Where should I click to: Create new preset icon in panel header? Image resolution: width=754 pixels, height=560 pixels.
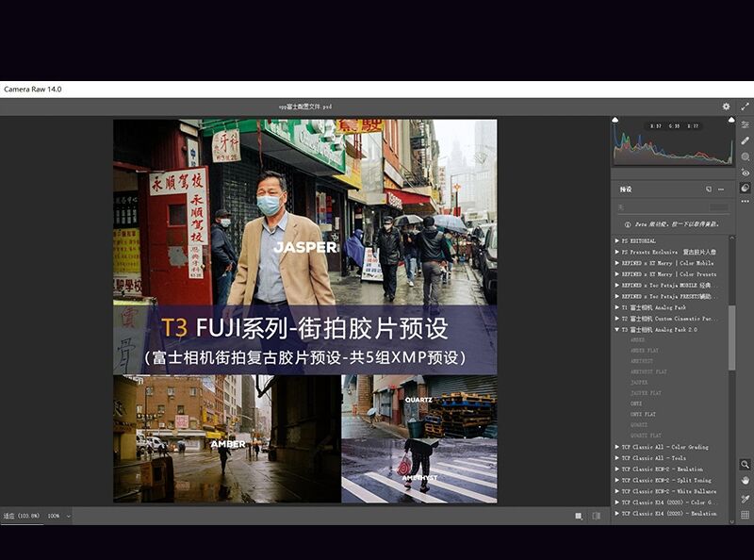click(709, 189)
